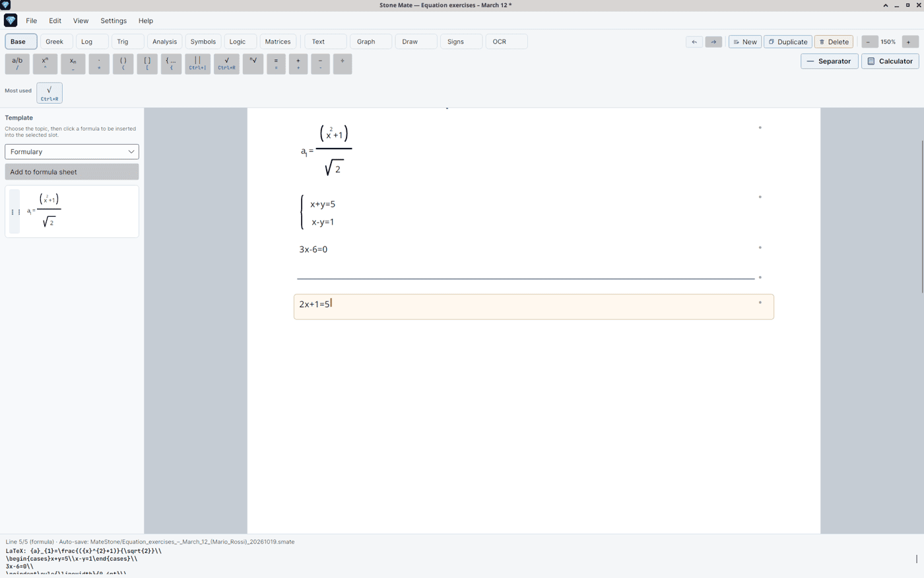Redo with the right arrow button
This screenshot has height=578, width=924.
tap(713, 42)
